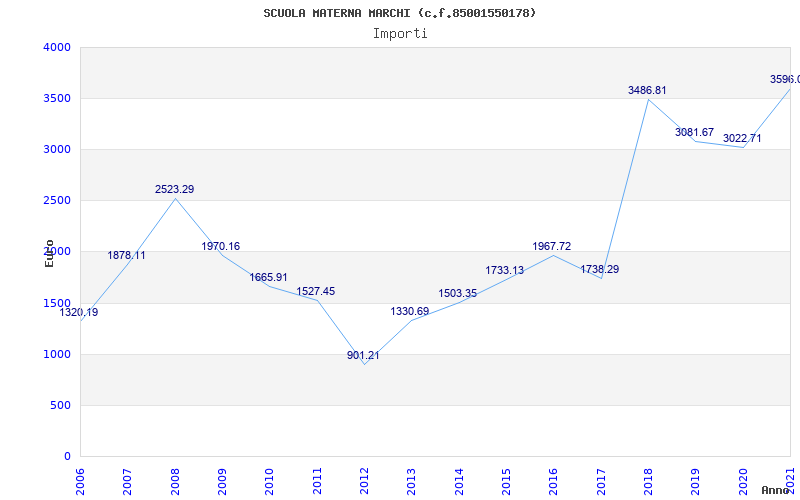Select the 1503.35 data label
The width and height of the screenshot is (800, 500).
[458, 293]
